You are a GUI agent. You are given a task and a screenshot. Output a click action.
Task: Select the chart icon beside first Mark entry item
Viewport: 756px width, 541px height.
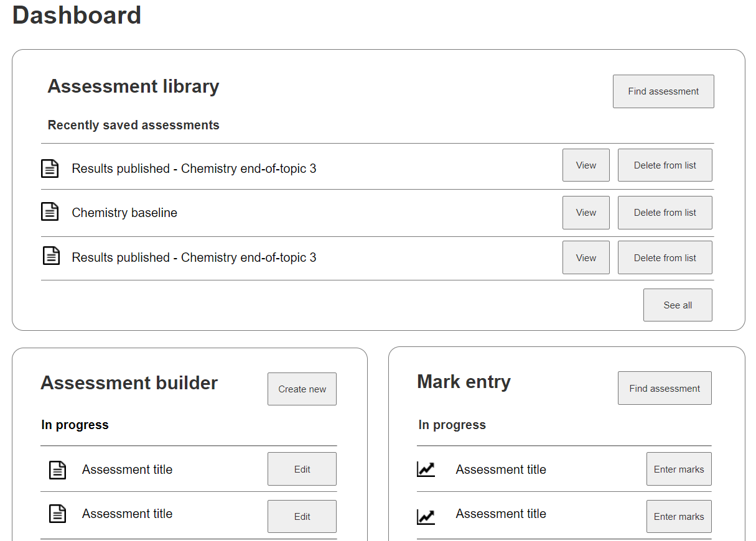[x=426, y=469]
